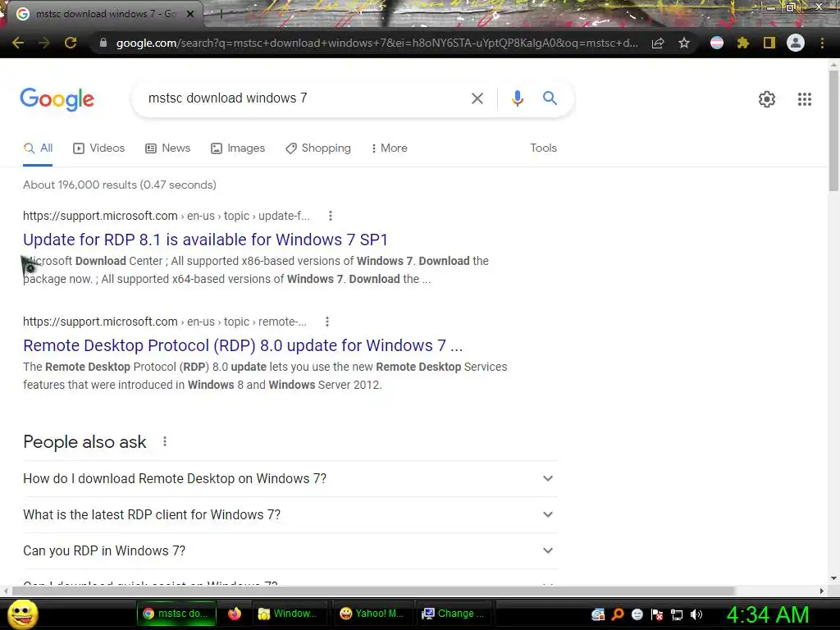Bookmark this page with the star icon
840x630 pixels.
[683, 43]
